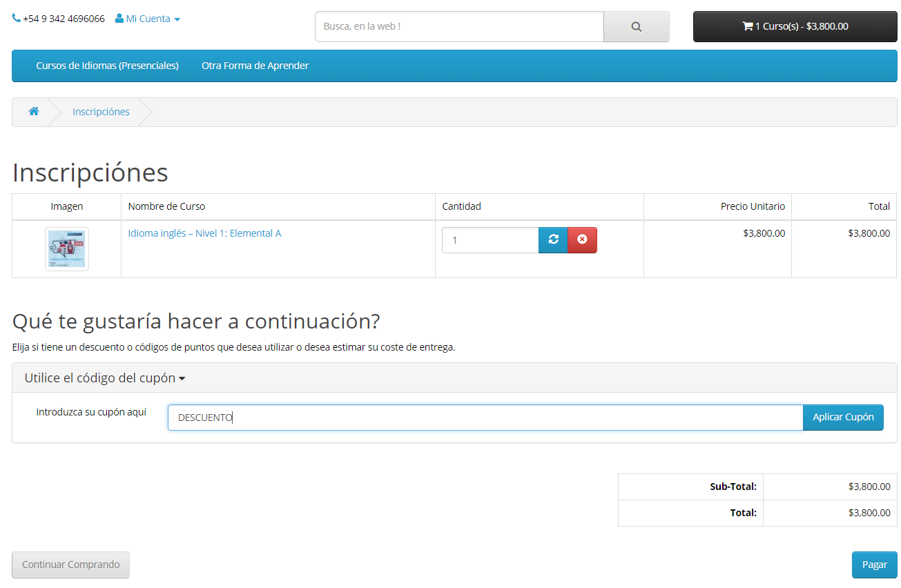901x588 pixels.
Task: Open the course 'Idioma inglés – Nivel 1: Elemental A'
Action: 203,233
